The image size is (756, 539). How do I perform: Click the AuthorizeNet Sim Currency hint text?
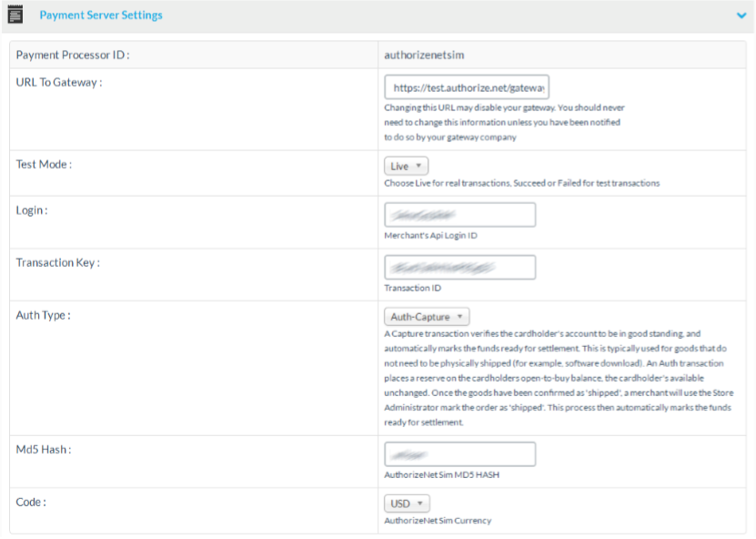click(x=438, y=521)
